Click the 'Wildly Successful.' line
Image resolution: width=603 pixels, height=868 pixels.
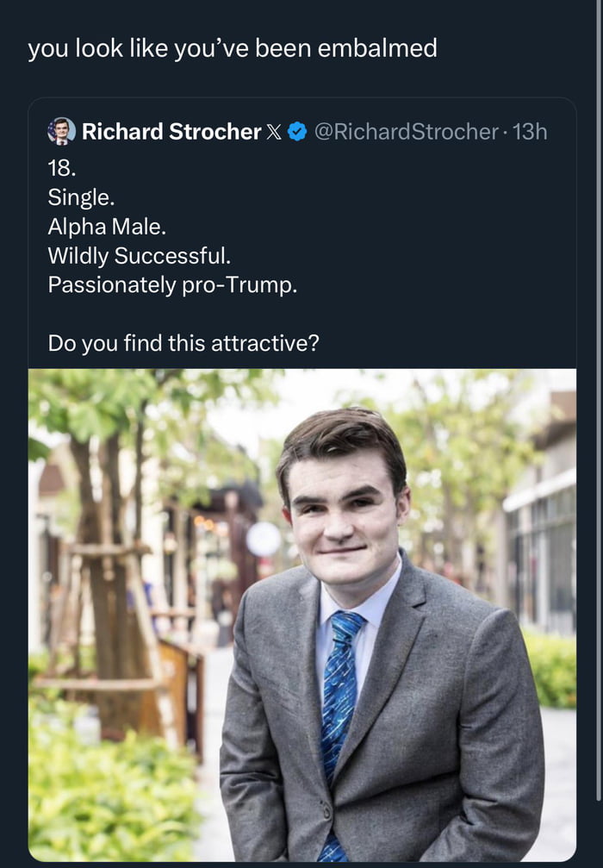pyautogui.click(x=139, y=256)
